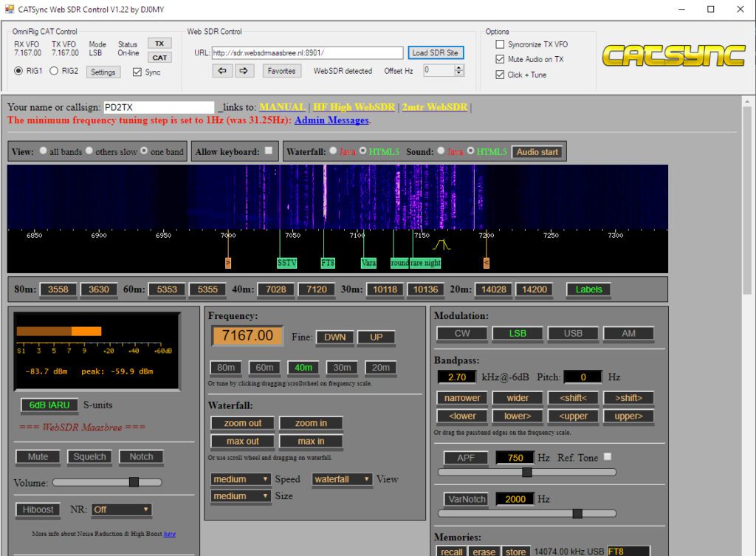Expand the waterfall Speed dropdown
The image size is (756, 556).
pos(241,479)
